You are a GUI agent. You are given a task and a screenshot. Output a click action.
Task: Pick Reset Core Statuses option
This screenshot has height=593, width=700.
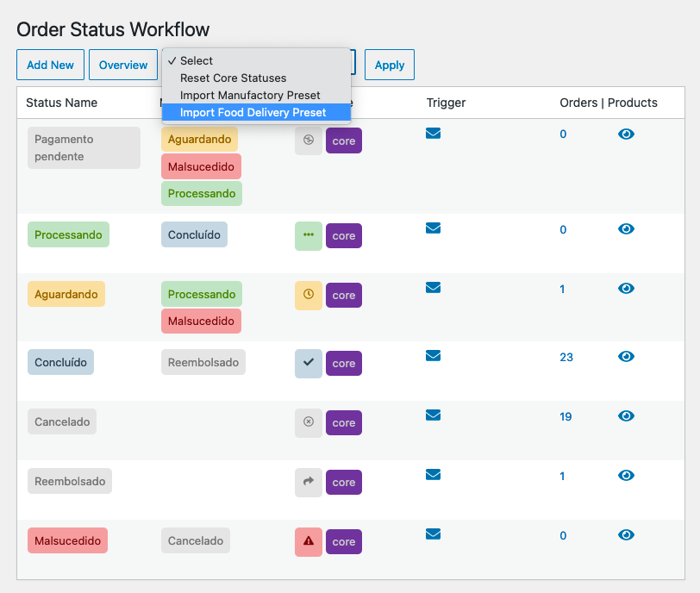[x=256, y=78]
